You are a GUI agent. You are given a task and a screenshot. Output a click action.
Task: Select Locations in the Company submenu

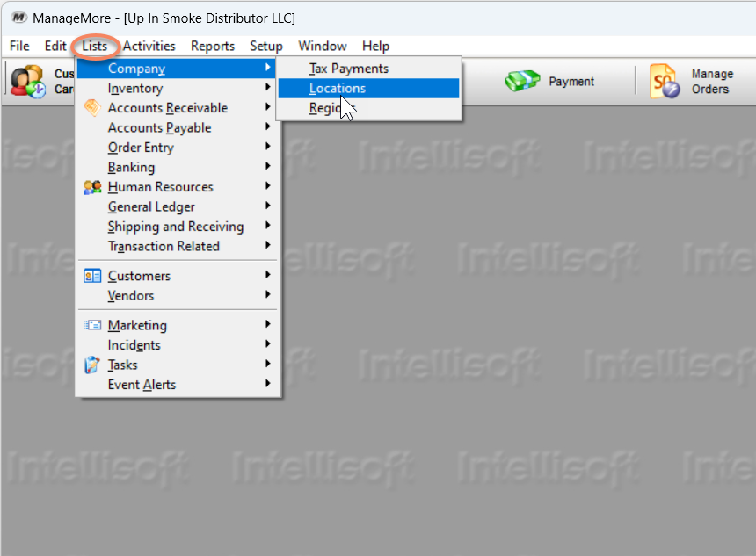[x=338, y=88]
